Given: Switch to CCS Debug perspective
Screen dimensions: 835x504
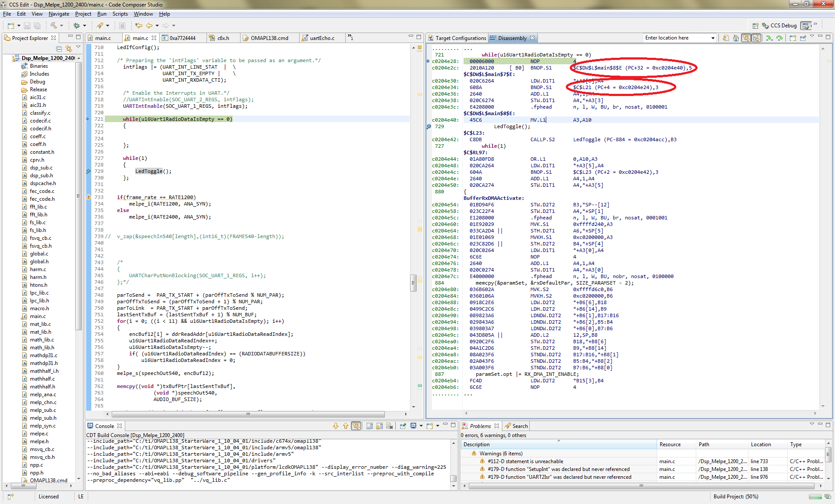Looking at the screenshot, I should (780, 26).
